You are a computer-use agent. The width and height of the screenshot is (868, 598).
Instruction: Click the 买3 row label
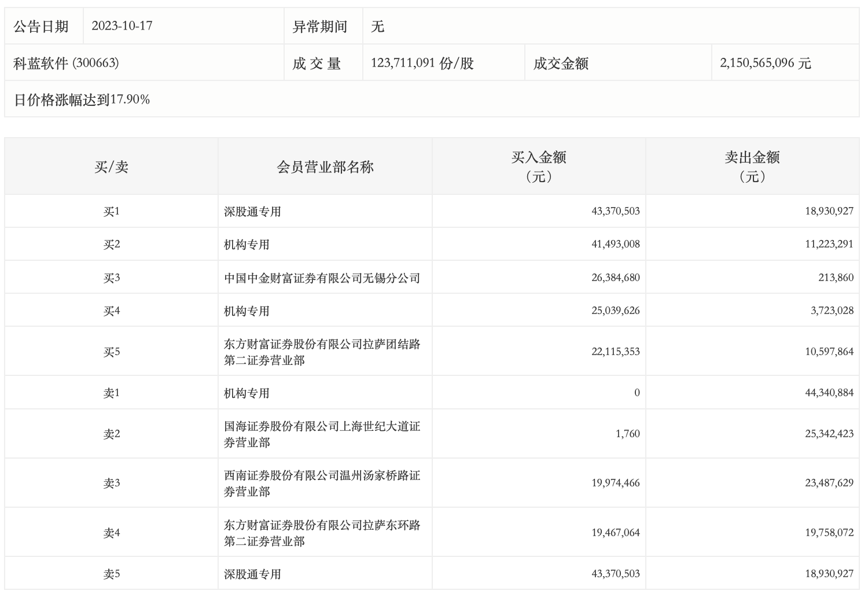point(111,278)
